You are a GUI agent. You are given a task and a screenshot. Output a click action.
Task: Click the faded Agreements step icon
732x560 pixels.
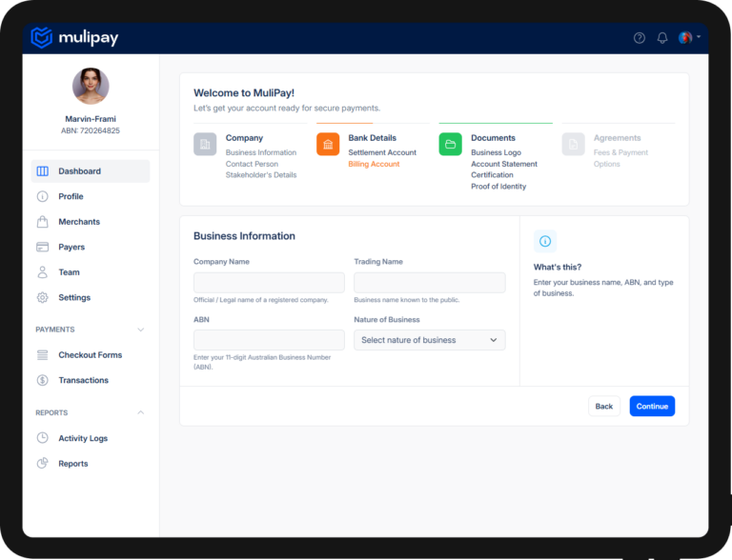573,144
